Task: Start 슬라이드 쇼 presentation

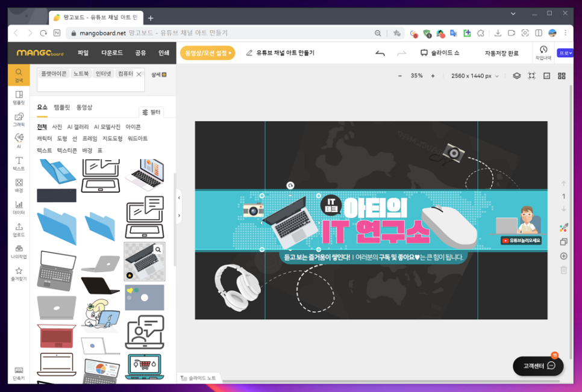Action: pos(440,53)
